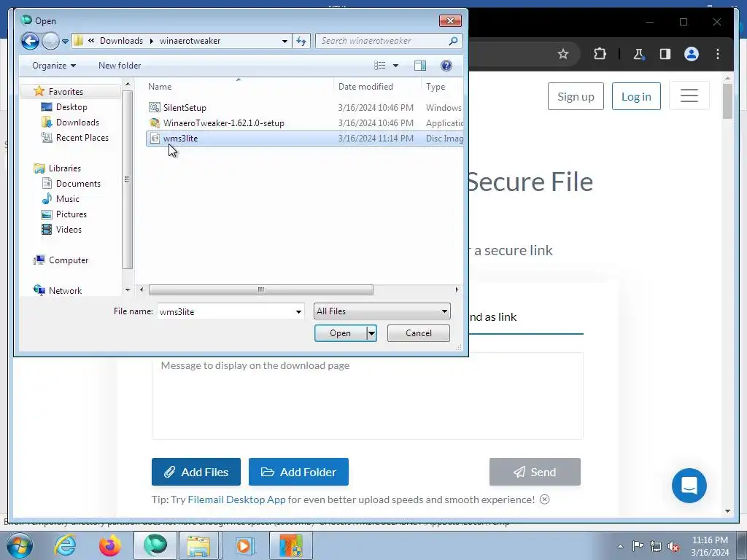Open the browser three-dot menu
The width and height of the screenshot is (747, 560).
pos(718,54)
